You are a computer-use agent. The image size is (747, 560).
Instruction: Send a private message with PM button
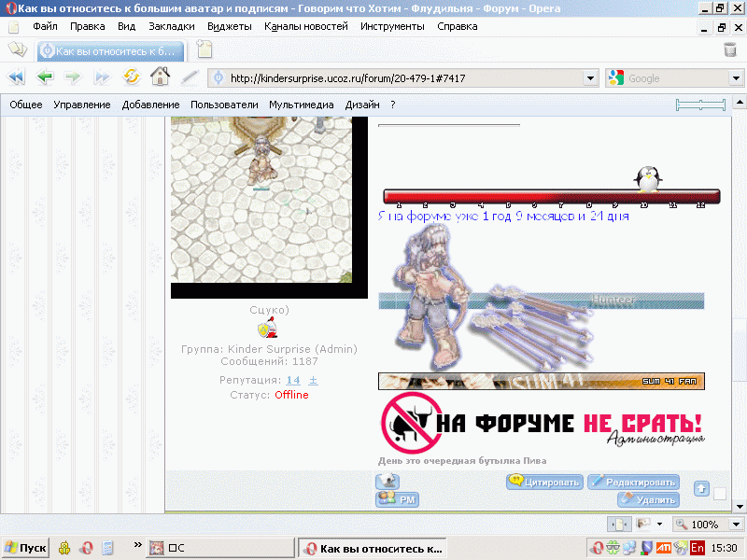398,499
